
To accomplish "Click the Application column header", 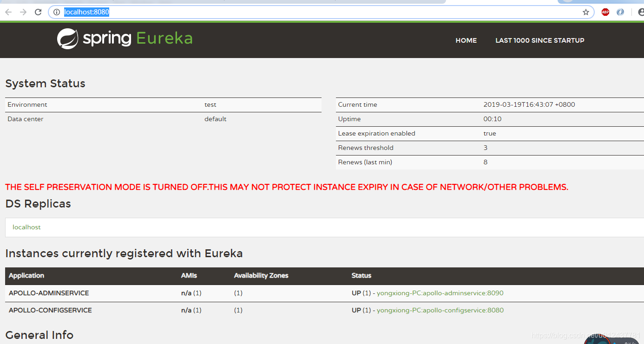I will click(x=26, y=275).
